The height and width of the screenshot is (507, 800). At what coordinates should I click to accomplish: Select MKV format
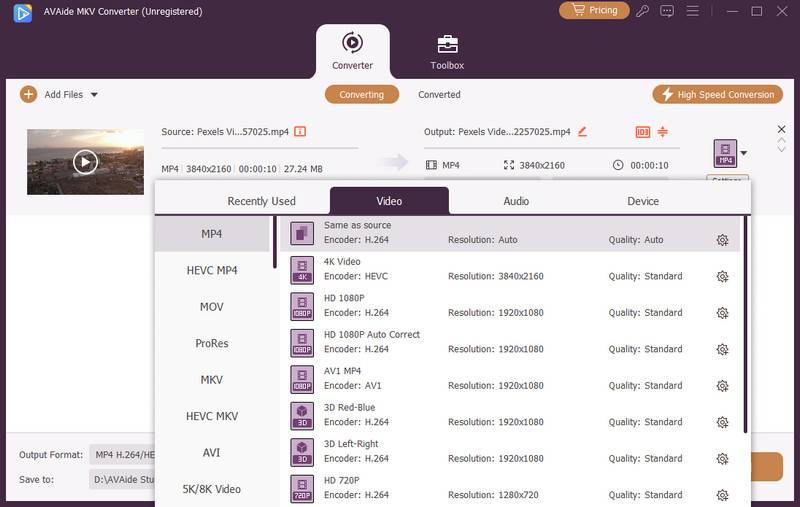pos(212,379)
